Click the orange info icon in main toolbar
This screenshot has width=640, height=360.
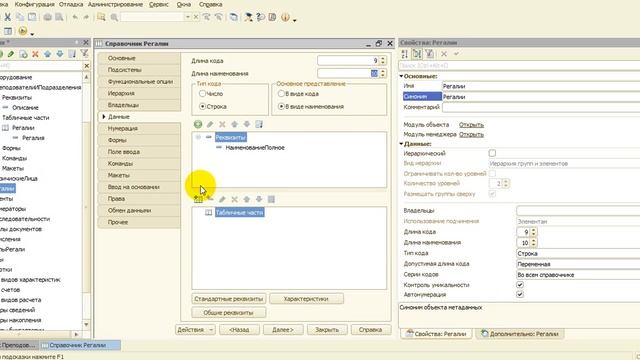[285, 17]
